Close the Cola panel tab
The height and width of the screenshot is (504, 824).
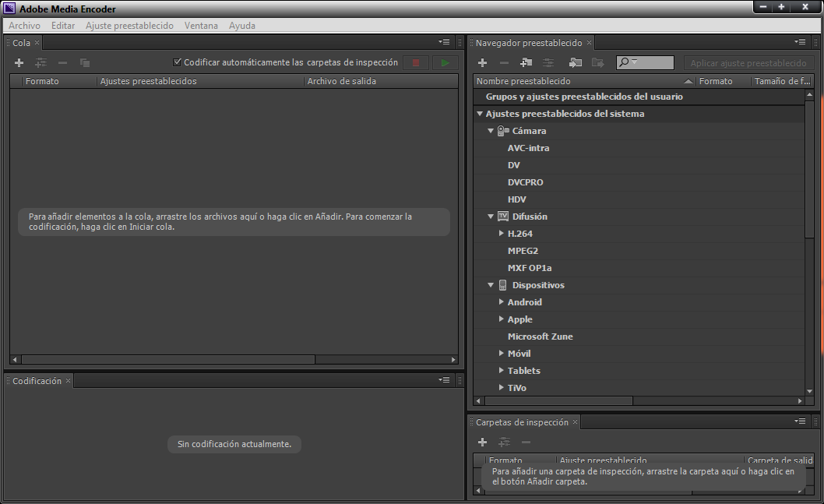tap(37, 43)
